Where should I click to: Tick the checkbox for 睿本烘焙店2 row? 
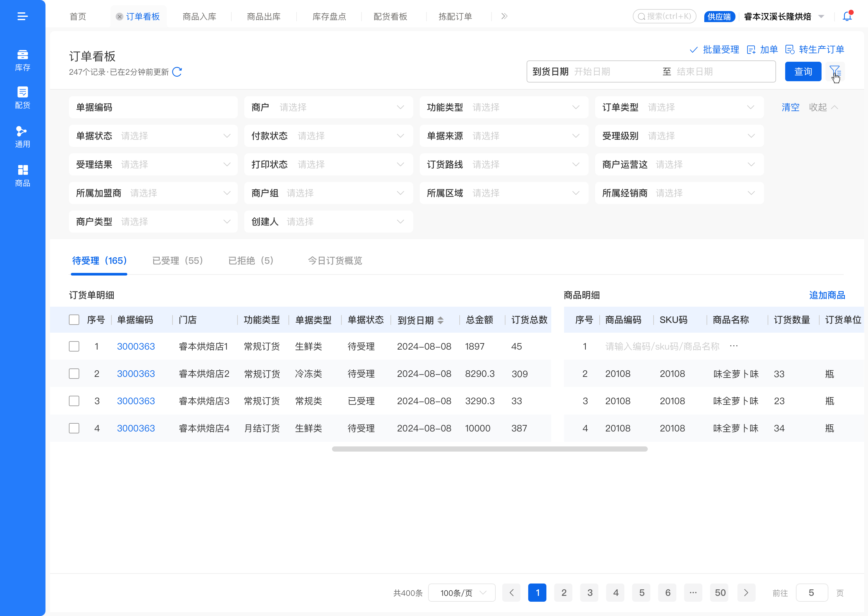click(74, 374)
